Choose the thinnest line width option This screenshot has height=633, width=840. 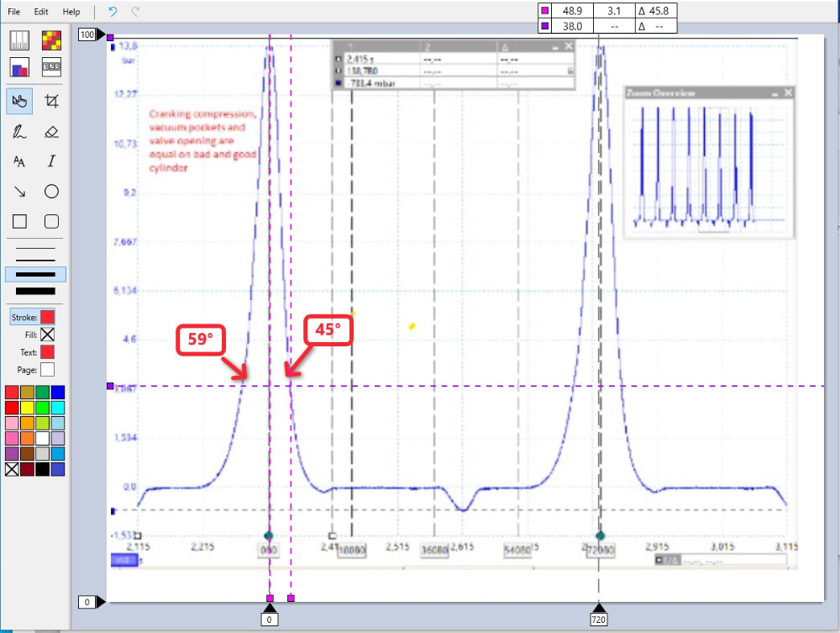point(35,250)
